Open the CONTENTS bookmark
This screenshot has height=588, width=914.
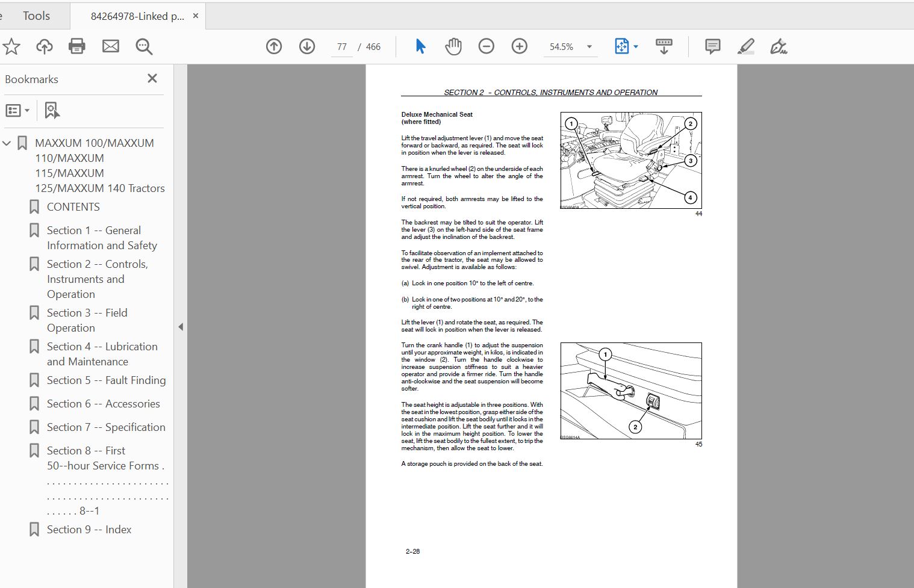pos(73,207)
